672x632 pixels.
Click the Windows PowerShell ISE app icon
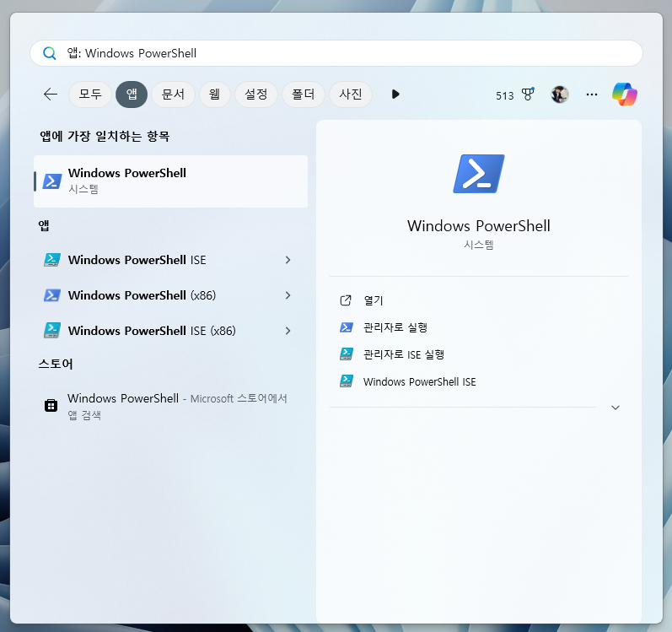[52, 260]
